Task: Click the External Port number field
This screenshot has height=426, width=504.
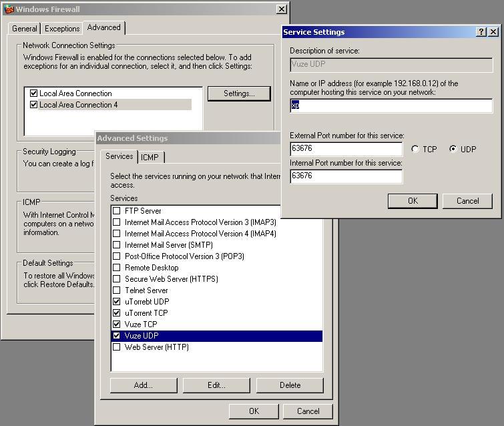Action: coord(346,149)
